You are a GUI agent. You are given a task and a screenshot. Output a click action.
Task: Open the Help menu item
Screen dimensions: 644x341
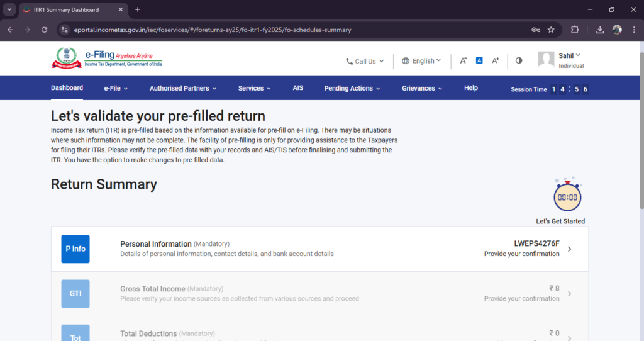pos(470,88)
